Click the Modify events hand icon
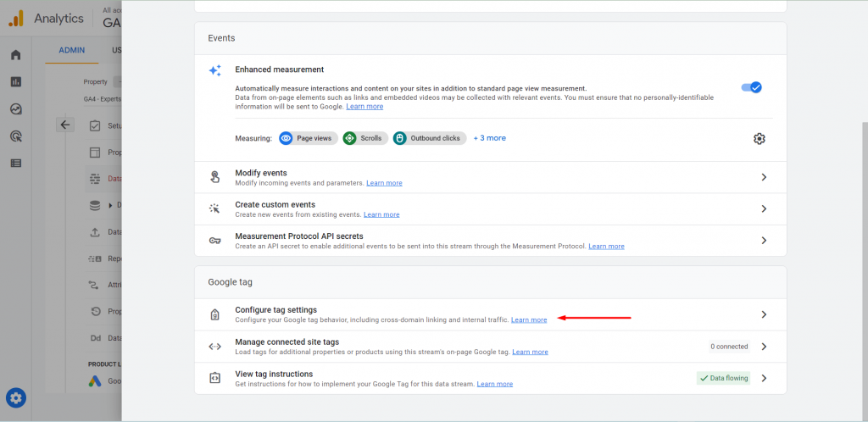Viewport: 868px width, 422px height. tap(214, 178)
